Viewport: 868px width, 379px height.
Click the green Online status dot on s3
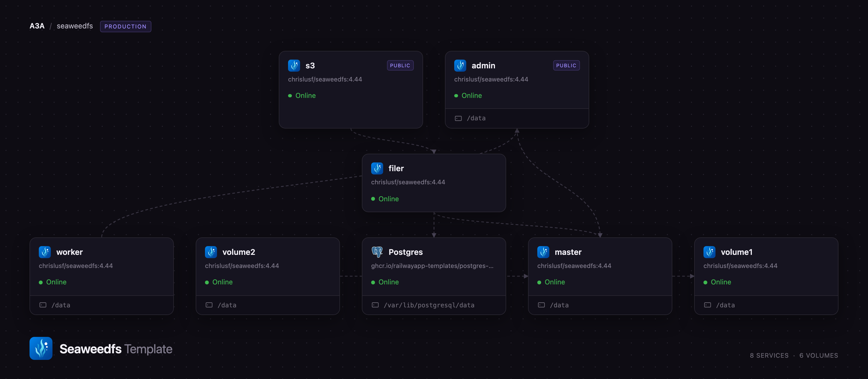point(290,96)
